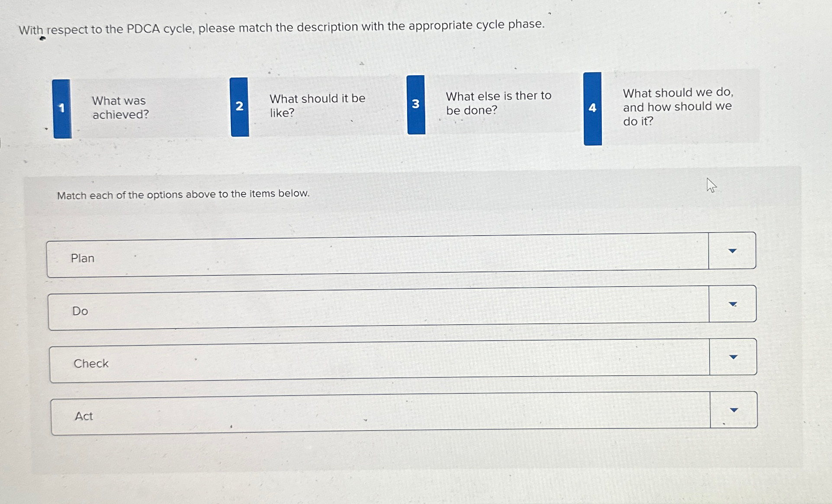832x504 pixels.
Task: Open the Plan dropdown arrow
Action: tap(732, 250)
